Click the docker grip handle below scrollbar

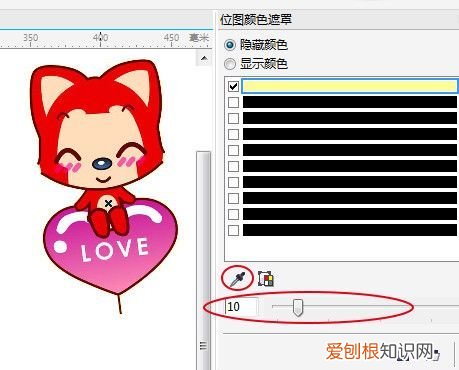pos(203,346)
